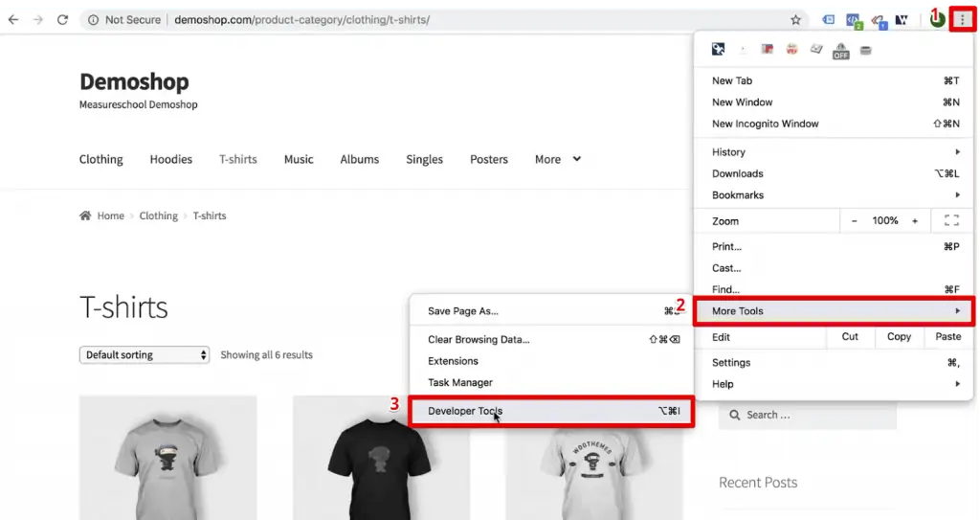Click the Home icon in breadcrumb
980x520 pixels.
click(x=85, y=215)
